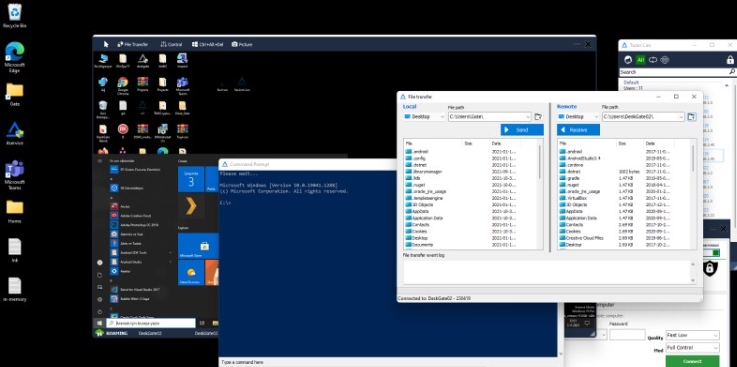
Task: Click the Local browse folder icon
Action: [538, 117]
